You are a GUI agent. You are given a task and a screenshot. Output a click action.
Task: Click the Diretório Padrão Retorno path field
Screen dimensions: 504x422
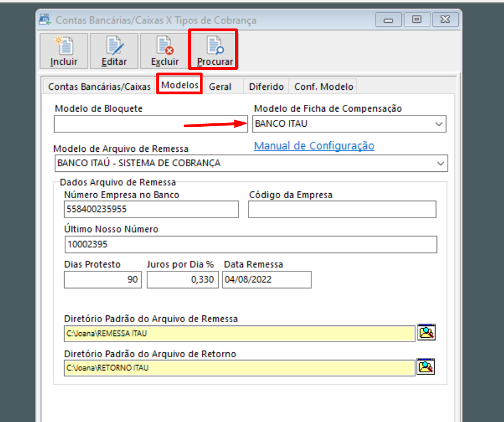(239, 368)
